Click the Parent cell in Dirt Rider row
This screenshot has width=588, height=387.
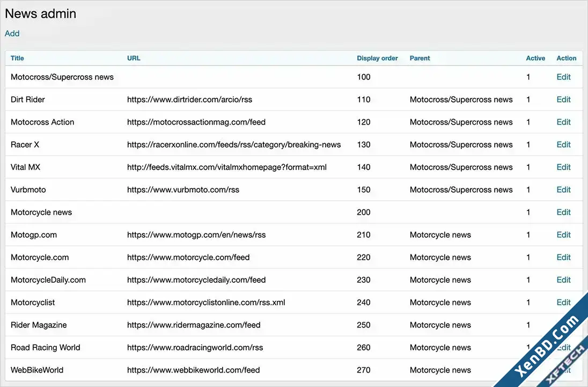point(461,99)
